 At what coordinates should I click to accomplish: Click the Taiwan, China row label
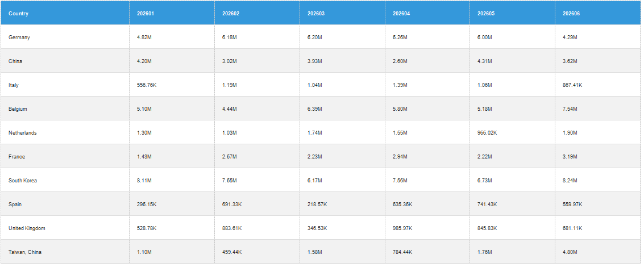coord(25,252)
